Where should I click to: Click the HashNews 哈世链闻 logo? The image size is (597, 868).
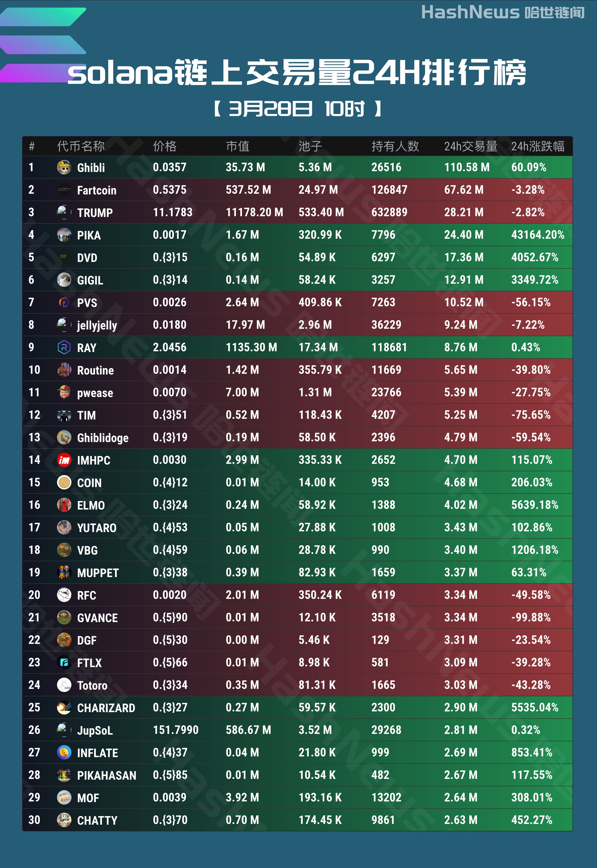[503, 12]
